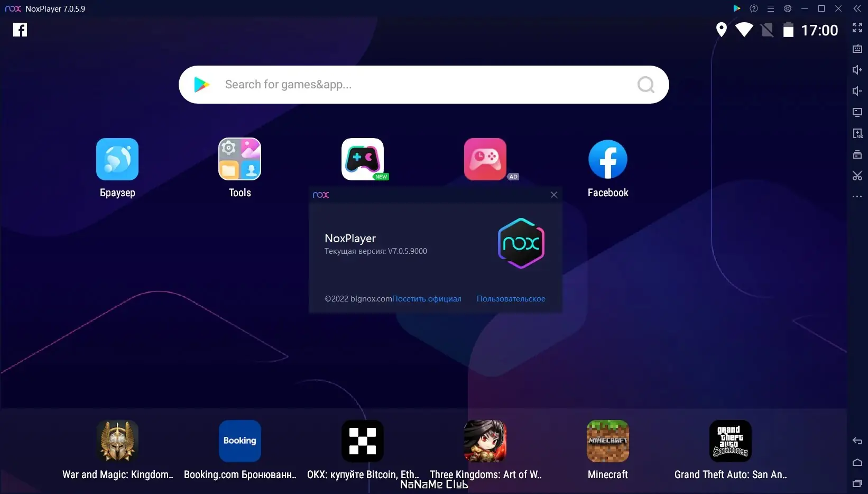Click the monitor icon in the sidebar
Screen dimensions: 868x494
(857, 112)
